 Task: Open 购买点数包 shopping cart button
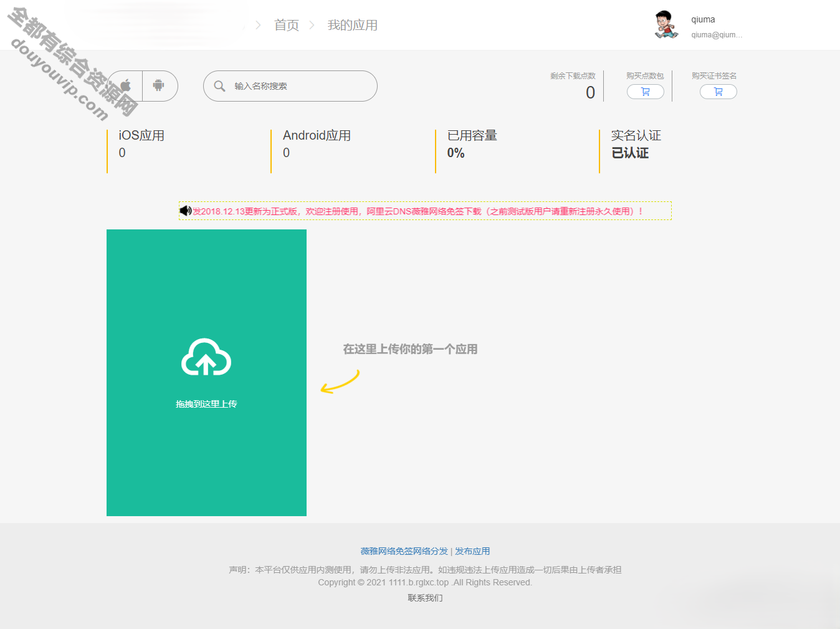click(x=645, y=92)
